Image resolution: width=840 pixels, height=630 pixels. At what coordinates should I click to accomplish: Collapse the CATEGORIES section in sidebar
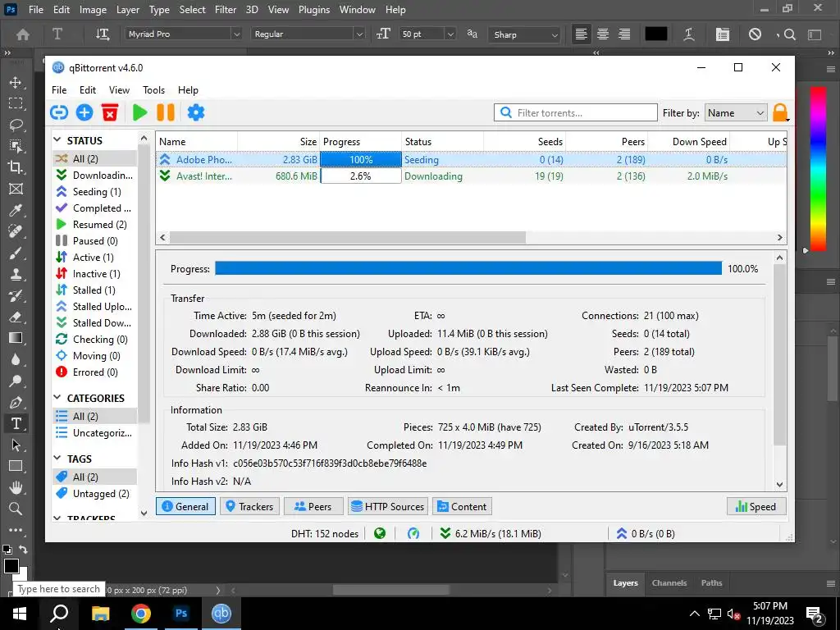click(x=57, y=398)
